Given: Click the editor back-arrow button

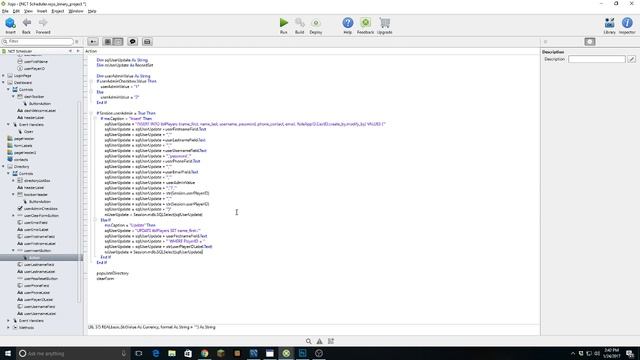Looking at the screenshot, I should tap(93, 42).
